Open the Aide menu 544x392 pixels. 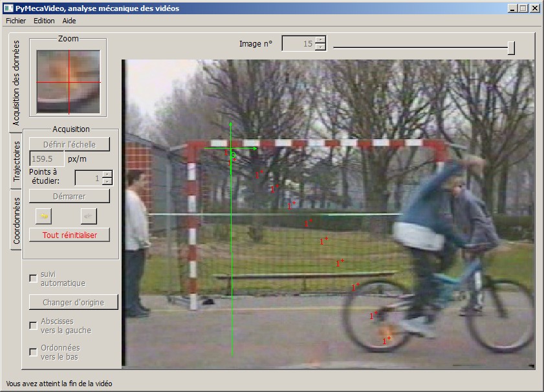click(x=69, y=21)
